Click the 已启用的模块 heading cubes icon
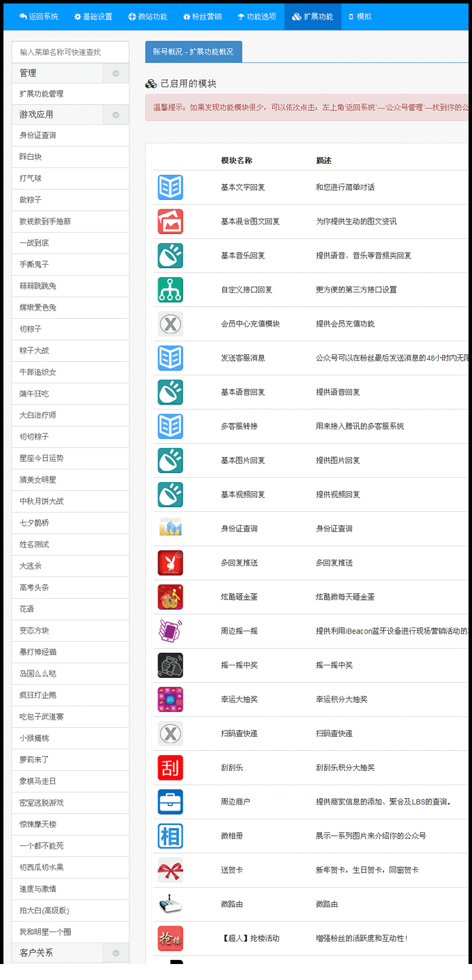The width and height of the screenshot is (472, 980). 151,83
